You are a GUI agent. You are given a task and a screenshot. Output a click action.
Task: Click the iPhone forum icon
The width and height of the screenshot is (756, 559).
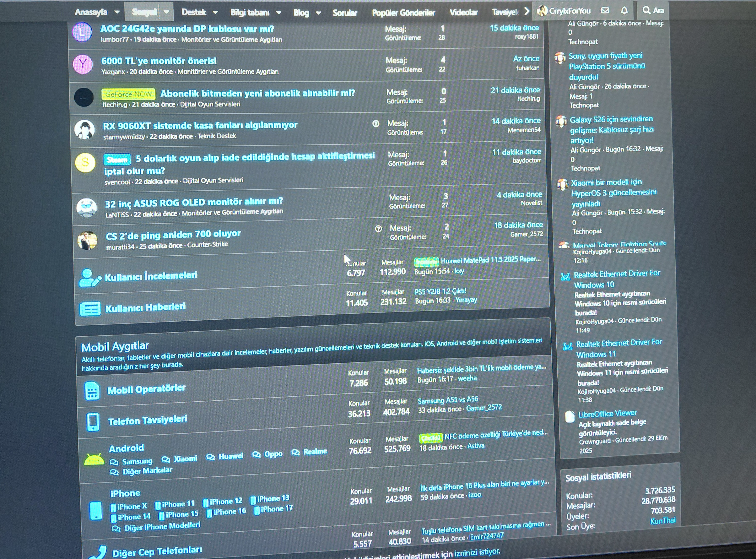[96, 511]
